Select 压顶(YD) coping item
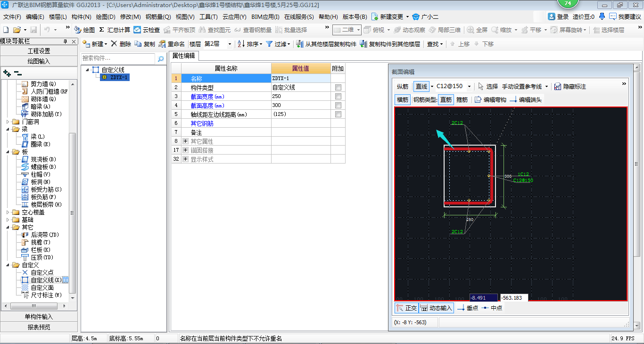This screenshot has height=344, width=644. 42,257
